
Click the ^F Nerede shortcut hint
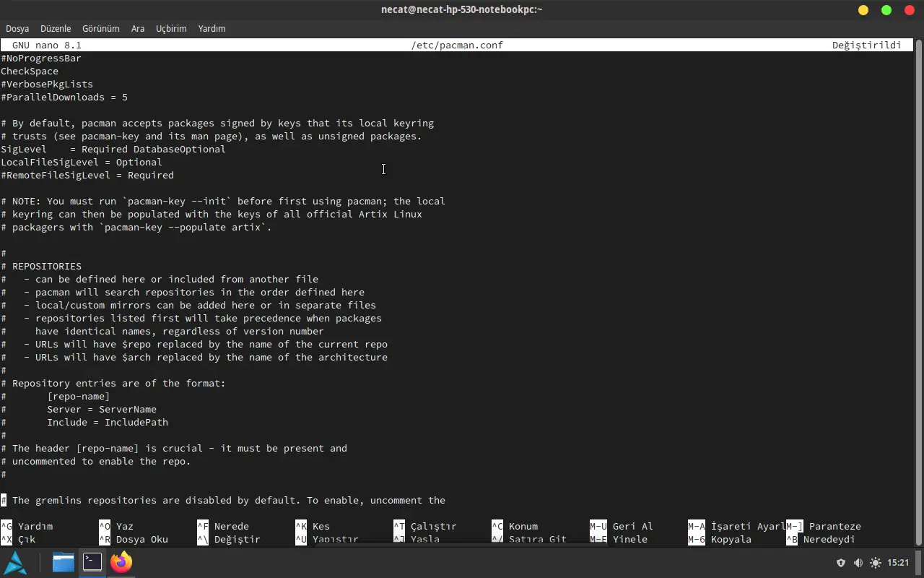tap(223, 527)
